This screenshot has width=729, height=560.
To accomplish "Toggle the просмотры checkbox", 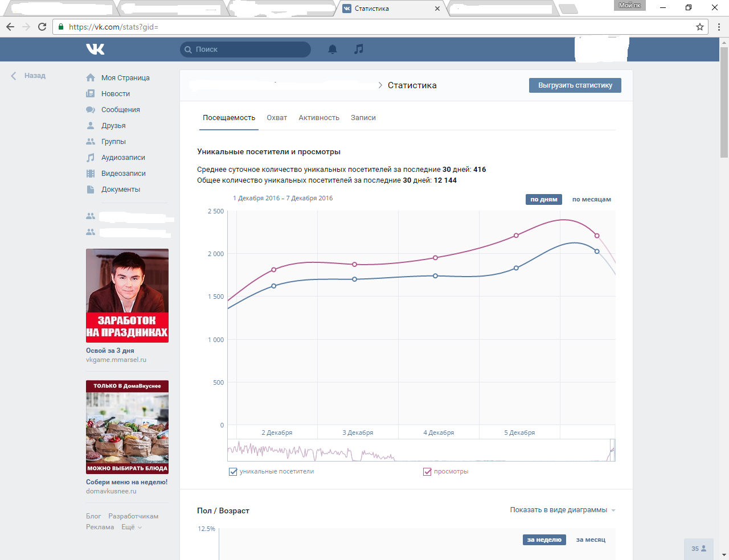I will pos(427,472).
